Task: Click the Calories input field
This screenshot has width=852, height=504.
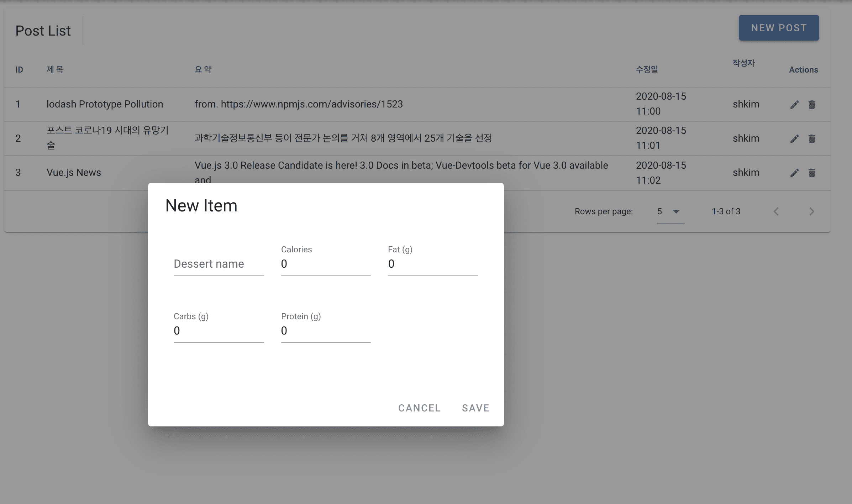Action: click(x=326, y=264)
